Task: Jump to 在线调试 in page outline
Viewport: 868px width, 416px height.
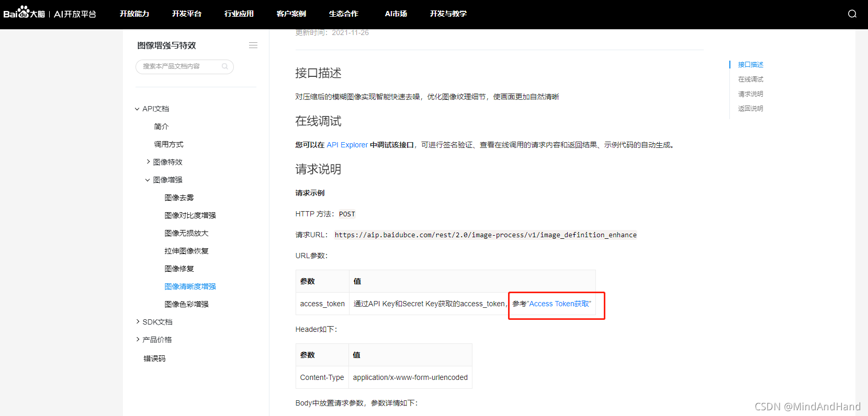Action: click(750, 79)
